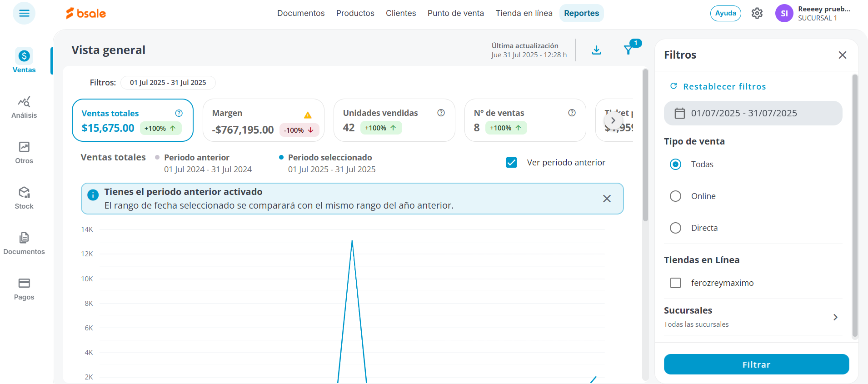Open Ventas sidebar section
The height and width of the screenshot is (384, 868).
pyautogui.click(x=24, y=60)
